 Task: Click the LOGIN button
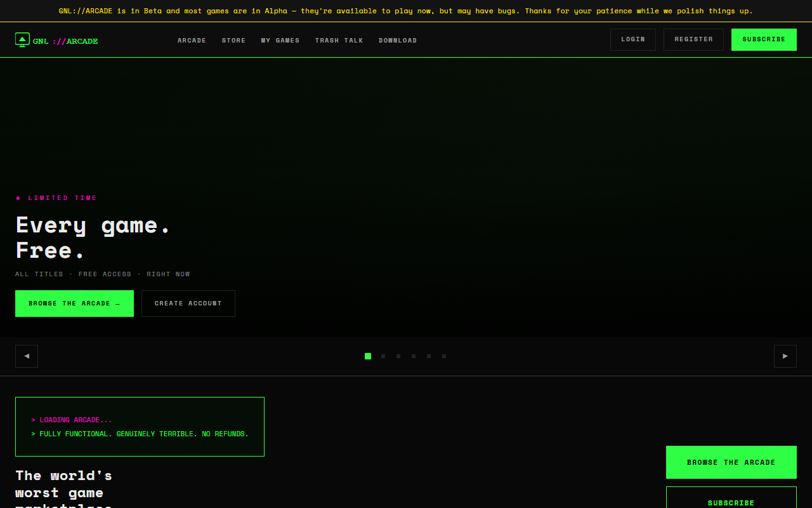[633, 39]
